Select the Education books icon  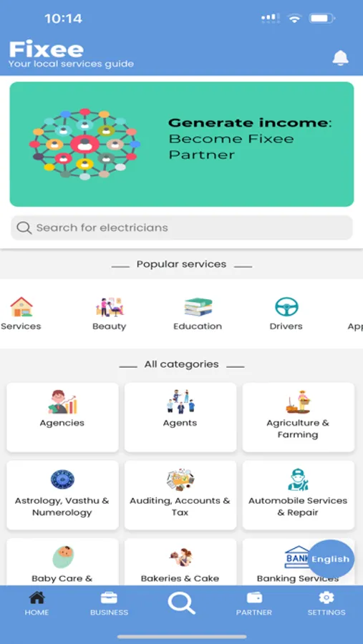198,307
